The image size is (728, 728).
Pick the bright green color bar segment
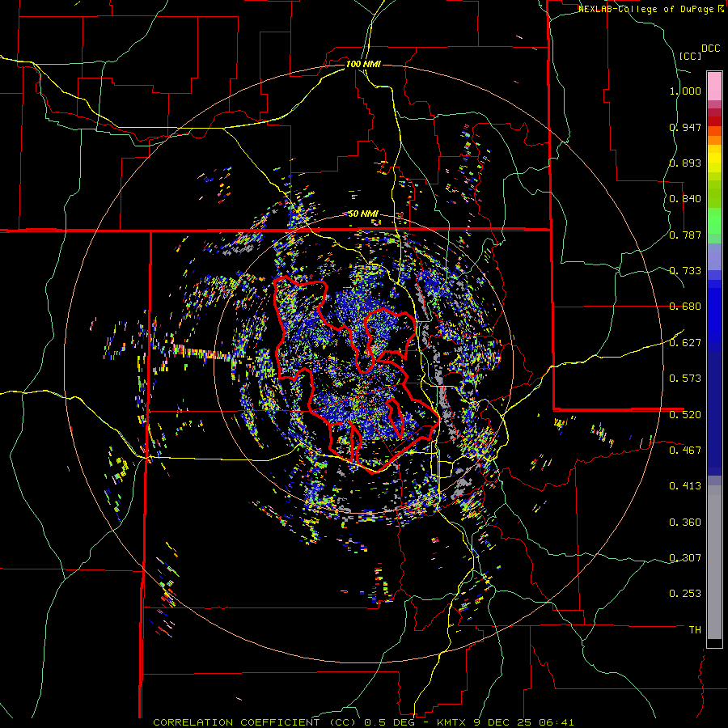click(714, 221)
